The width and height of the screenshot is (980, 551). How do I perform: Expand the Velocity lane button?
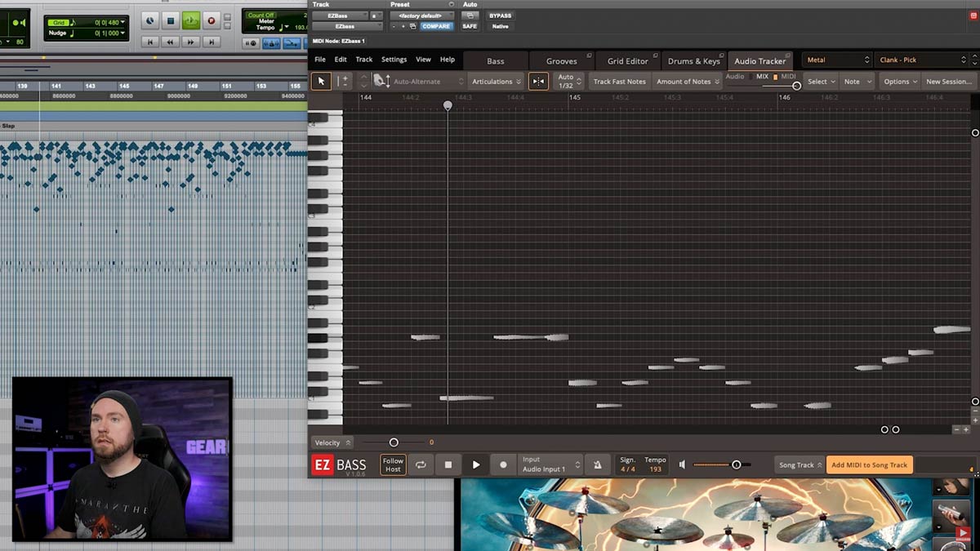pos(332,442)
